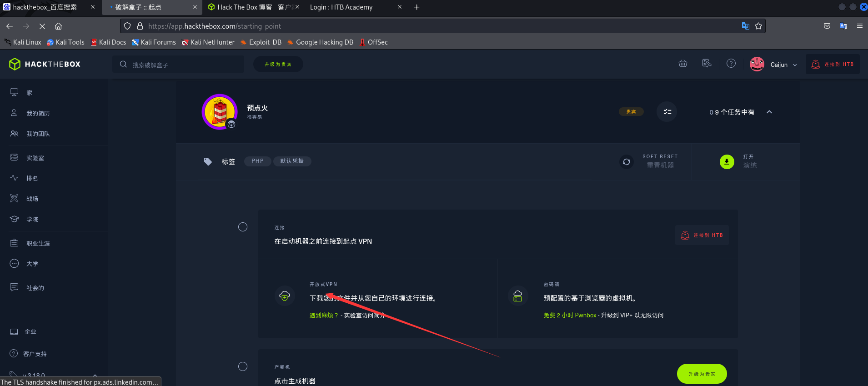The height and width of the screenshot is (386, 868).
Task: Click the SOFT RESET refresh icon
Action: pos(627,162)
